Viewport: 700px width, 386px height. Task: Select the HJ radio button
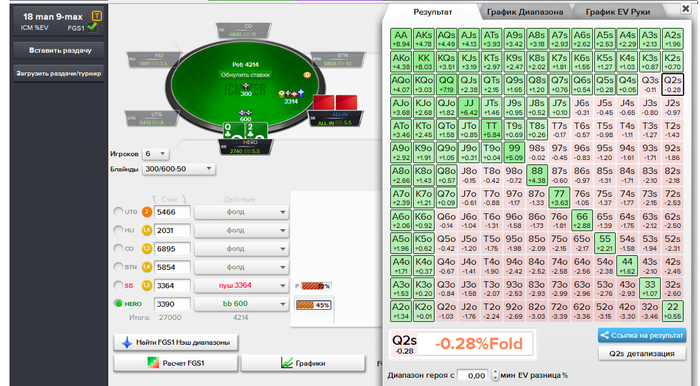coord(118,230)
